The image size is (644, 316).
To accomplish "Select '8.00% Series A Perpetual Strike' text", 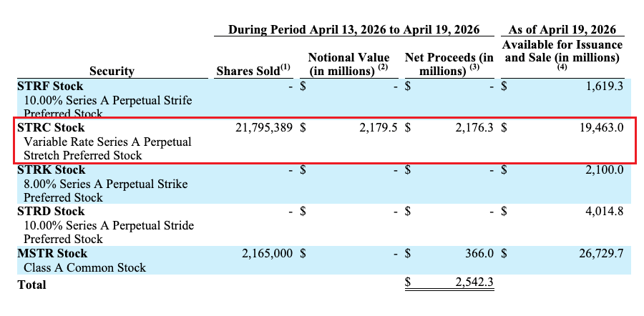I will click(x=106, y=184).
